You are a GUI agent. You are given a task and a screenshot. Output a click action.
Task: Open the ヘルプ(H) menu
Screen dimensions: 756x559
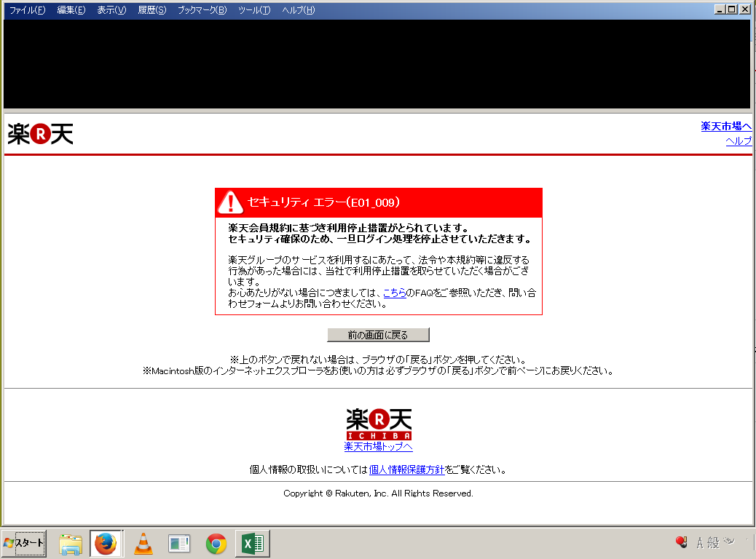point(299,10)
